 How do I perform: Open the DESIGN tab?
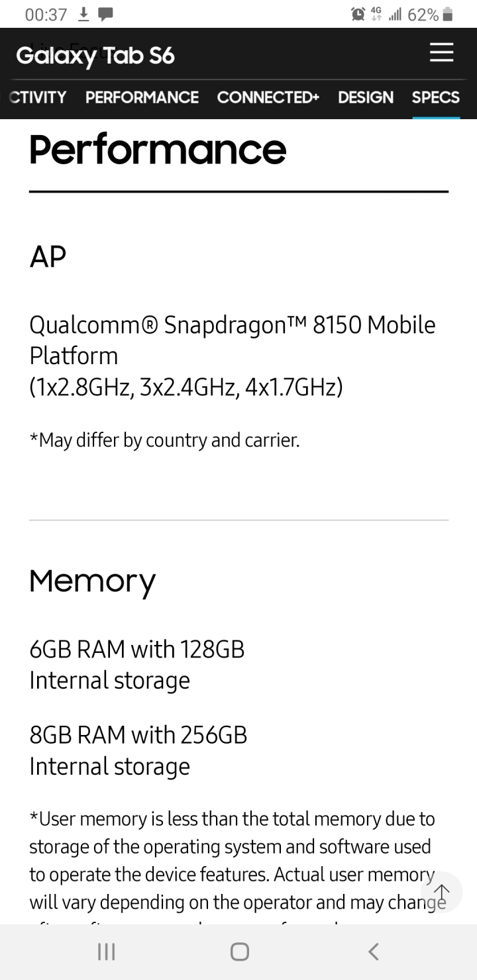point(366,97)
